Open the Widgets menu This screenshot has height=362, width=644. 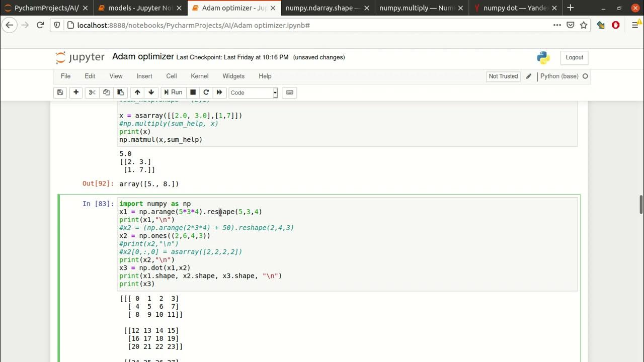(x=233, y=76)
